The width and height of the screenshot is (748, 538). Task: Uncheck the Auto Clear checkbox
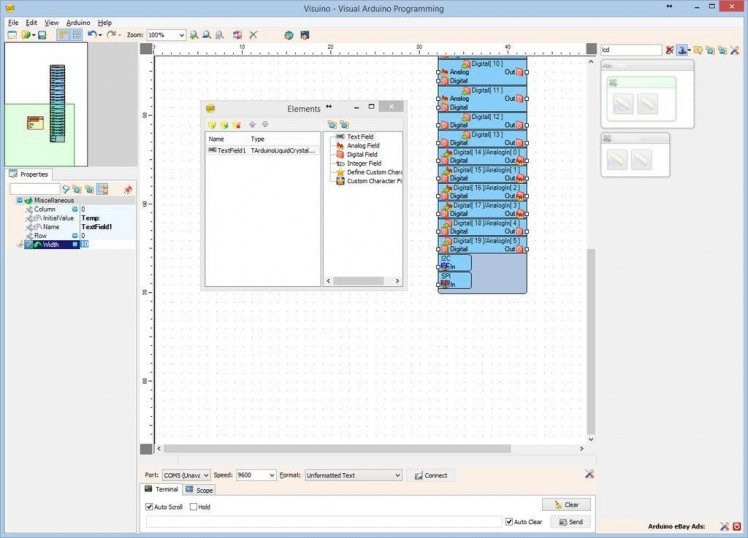509,522
